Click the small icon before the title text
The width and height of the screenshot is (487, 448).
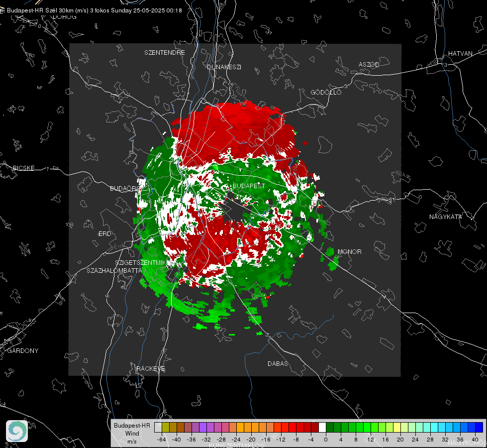pyautogui.click(x=2, y=10)
